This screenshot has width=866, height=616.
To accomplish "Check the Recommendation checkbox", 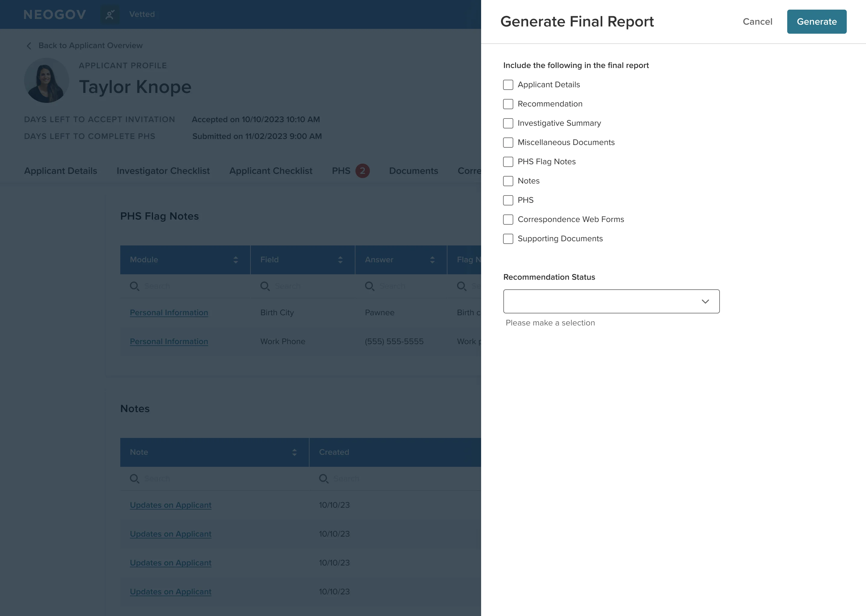I will point(508,104).
